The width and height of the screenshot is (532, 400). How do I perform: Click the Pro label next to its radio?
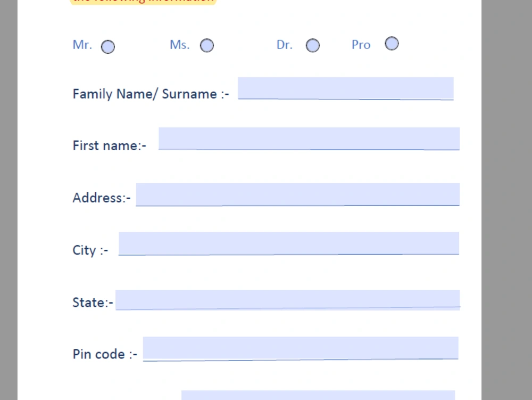(361, 45)
